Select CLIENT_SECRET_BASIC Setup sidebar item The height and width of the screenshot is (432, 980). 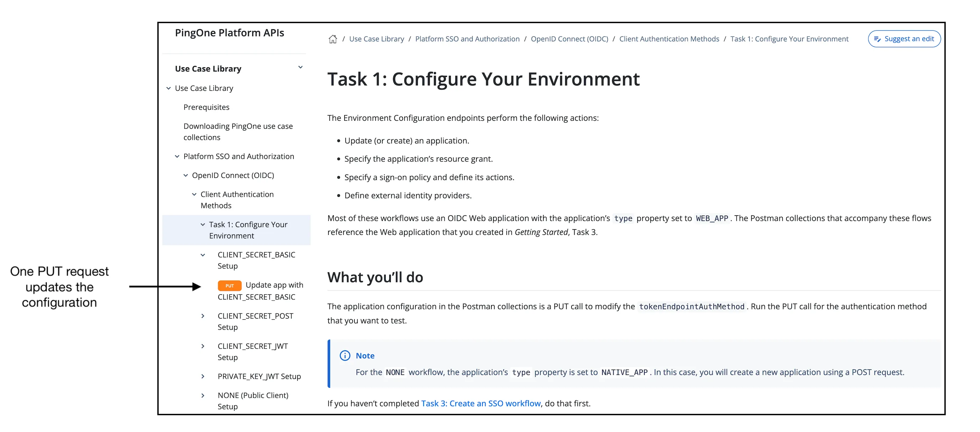tap(256, 260)
